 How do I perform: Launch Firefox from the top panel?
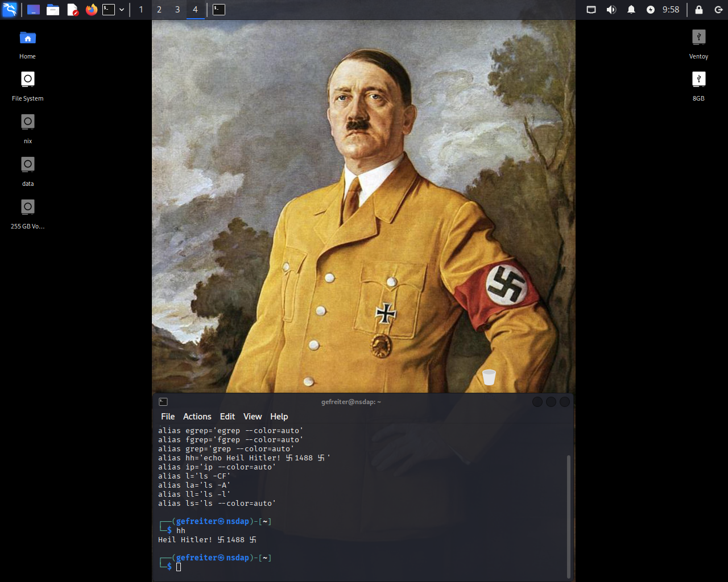(92, 10)
